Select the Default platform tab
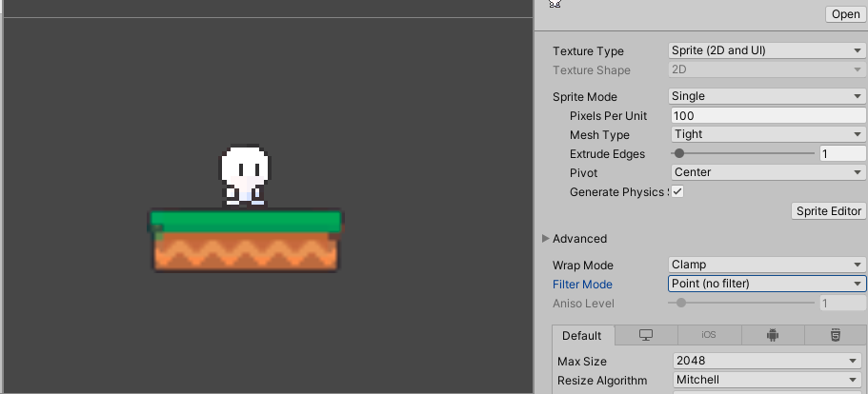This screenshot has height=394, width=868. pos(581,335)
